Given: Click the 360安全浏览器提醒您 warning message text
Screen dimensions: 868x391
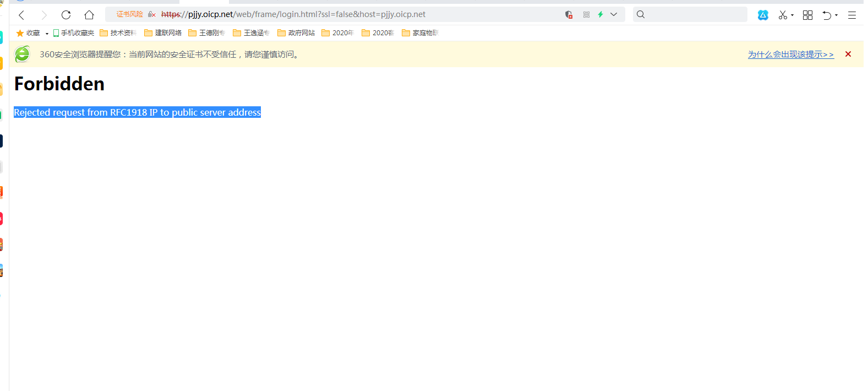Looking at the screenshot, I should pyautogui.click(x=170, y=55).
